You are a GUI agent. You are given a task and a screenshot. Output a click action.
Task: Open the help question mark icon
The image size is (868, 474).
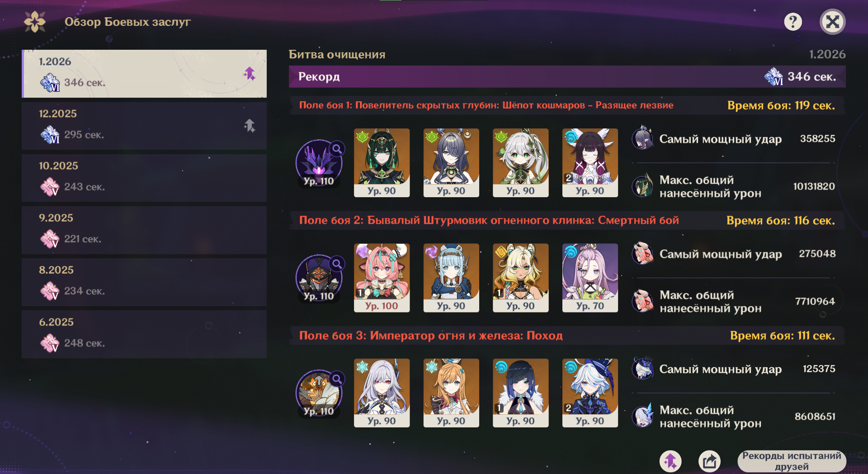pyautogui.click(x=793, y=22)
